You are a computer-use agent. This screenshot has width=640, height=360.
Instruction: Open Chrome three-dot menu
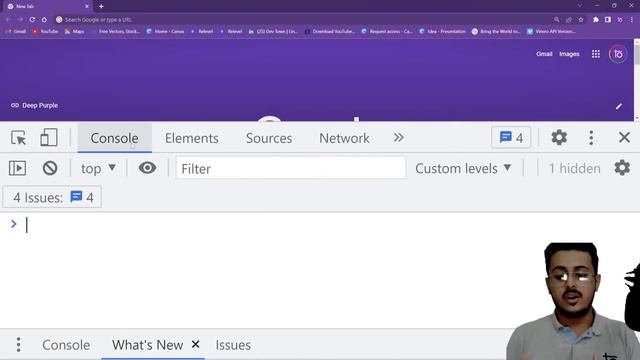click(x=631, y=20)
